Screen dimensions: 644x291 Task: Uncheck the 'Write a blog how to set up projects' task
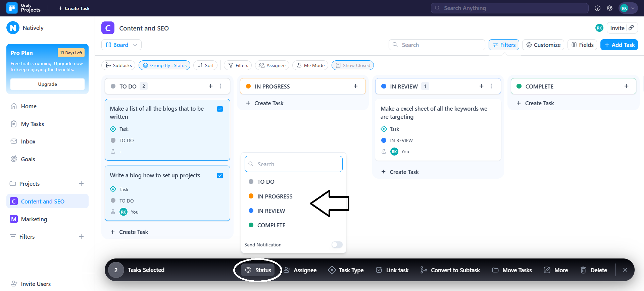click(x=220, y=176)
